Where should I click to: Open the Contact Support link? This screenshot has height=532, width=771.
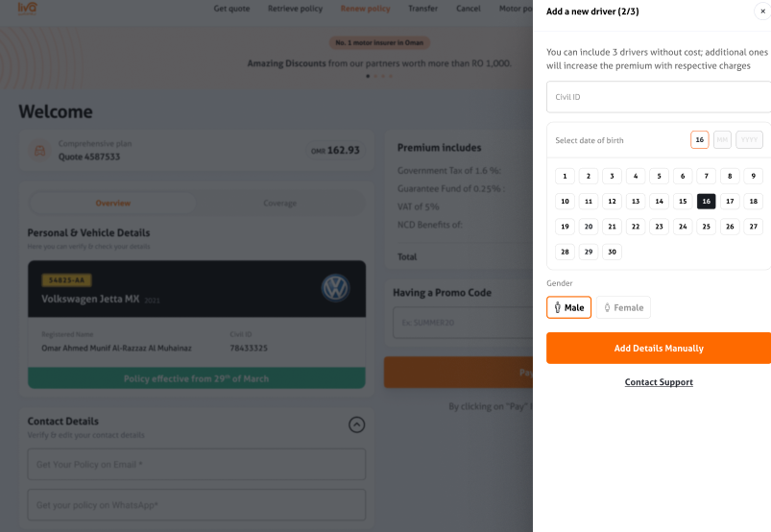tap(659, 382)
